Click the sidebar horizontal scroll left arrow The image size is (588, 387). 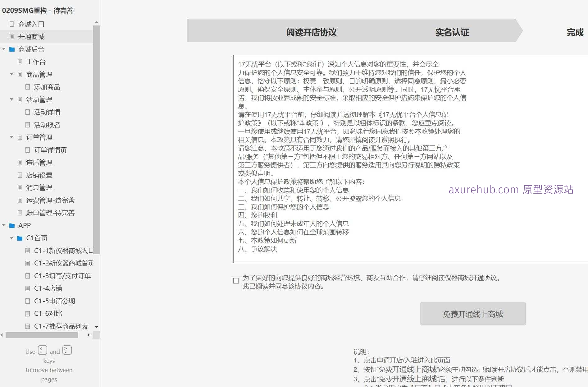(2, 335)
